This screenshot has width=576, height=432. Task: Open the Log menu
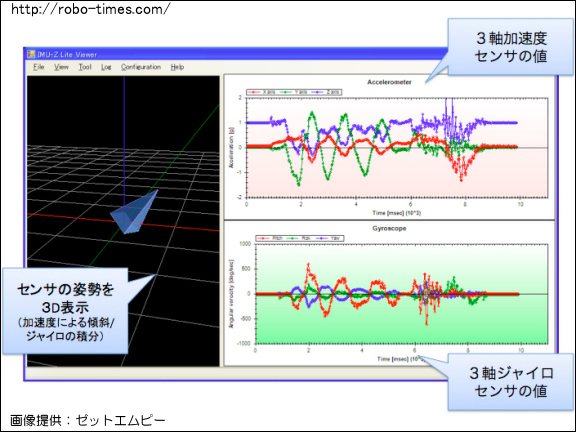click(106, 67)
